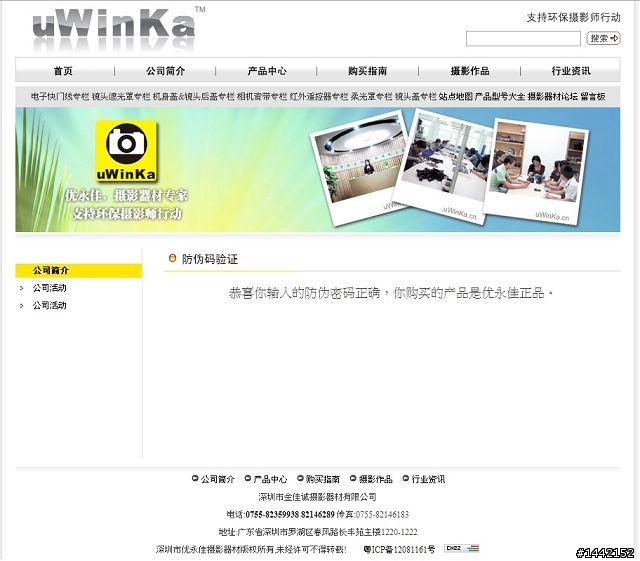Open the 留言板 message board link

click(593, 96)
